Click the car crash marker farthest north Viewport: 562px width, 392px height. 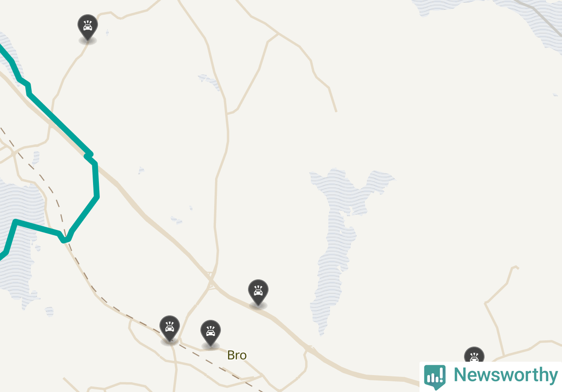point(88,28)
